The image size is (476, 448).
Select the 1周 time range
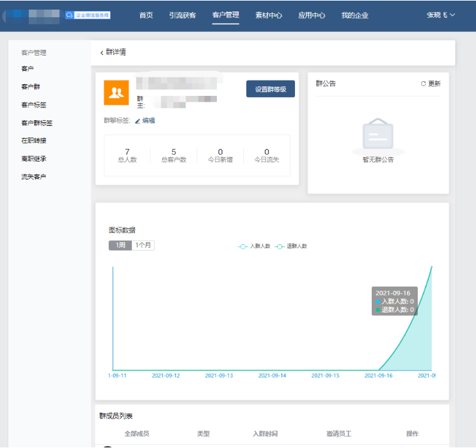pyautogui.click(x=120, y=245)
